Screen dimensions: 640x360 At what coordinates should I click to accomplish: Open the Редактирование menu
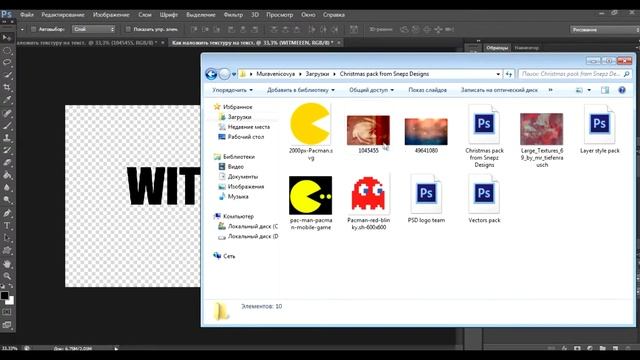pyautogui.click(x=63, y=15)
